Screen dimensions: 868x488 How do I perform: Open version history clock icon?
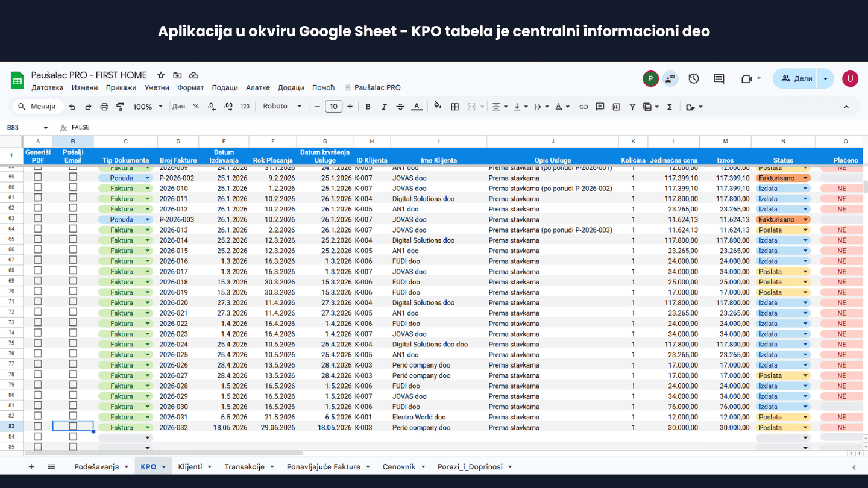tap(694, 78)
